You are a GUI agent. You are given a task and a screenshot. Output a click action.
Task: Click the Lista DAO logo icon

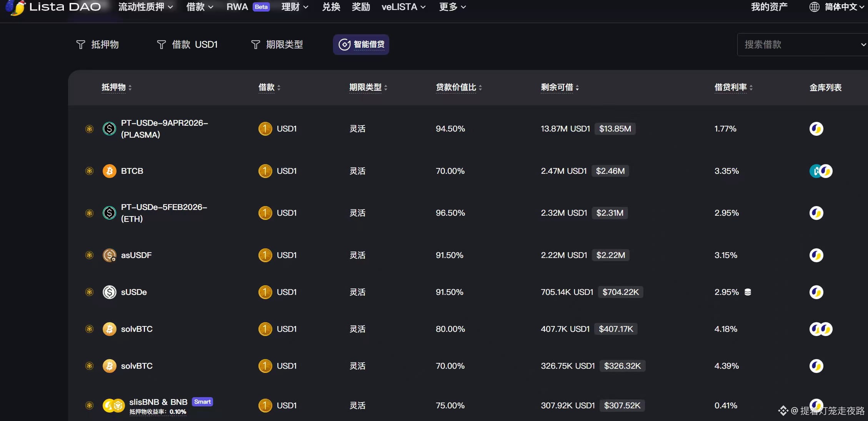(x=16, y=7)
